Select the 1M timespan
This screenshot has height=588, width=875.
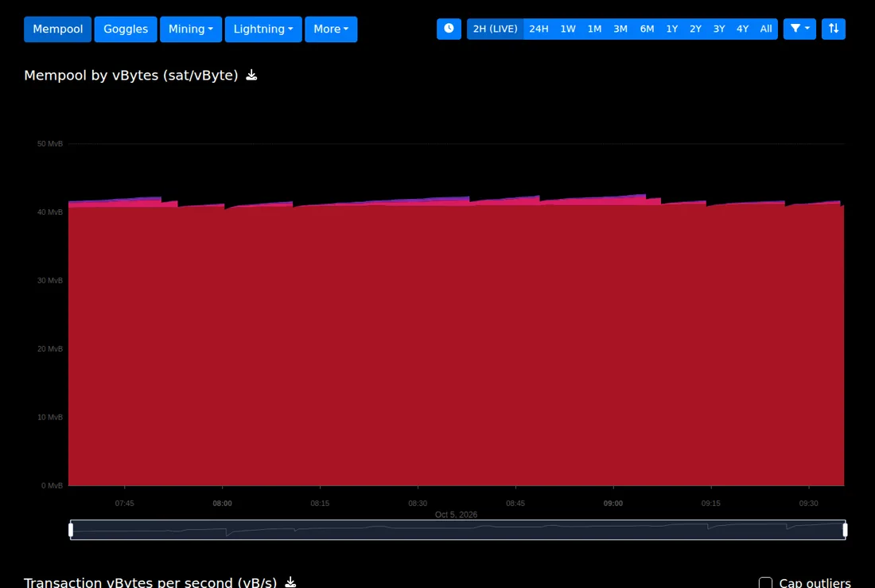tap(594, 29)
